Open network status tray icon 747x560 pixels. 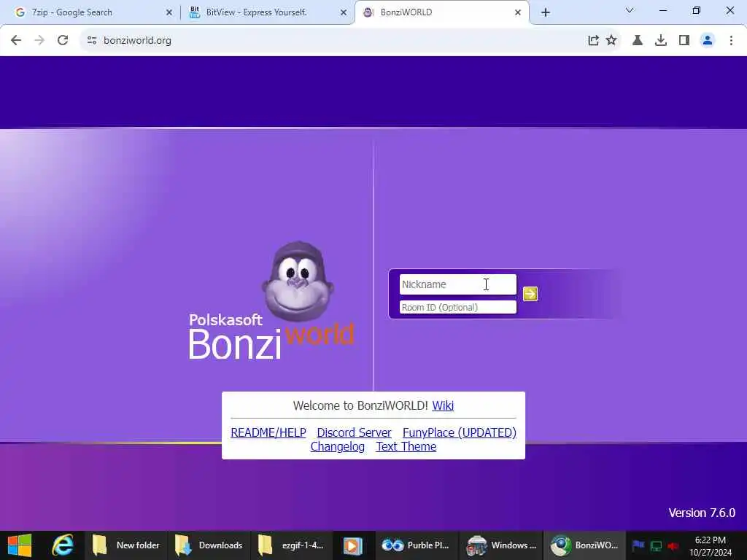[x=656, y=545]
